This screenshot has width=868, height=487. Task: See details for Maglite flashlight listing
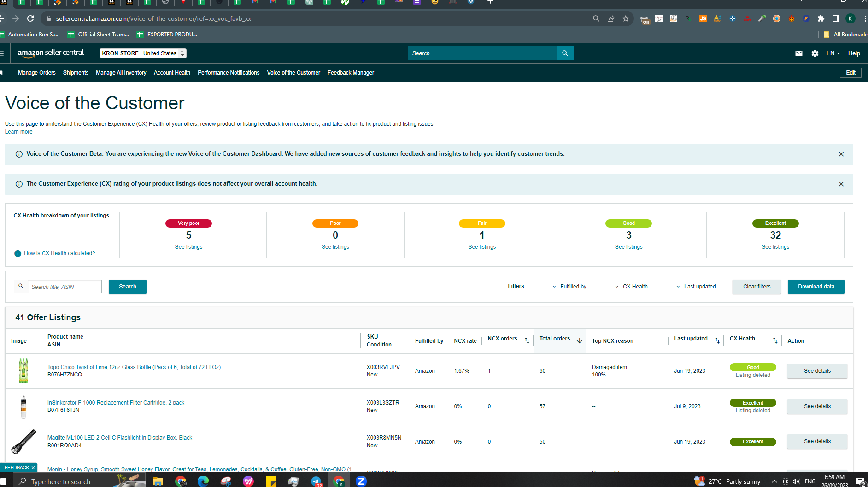pyautogui.click(x=817, y=441)
